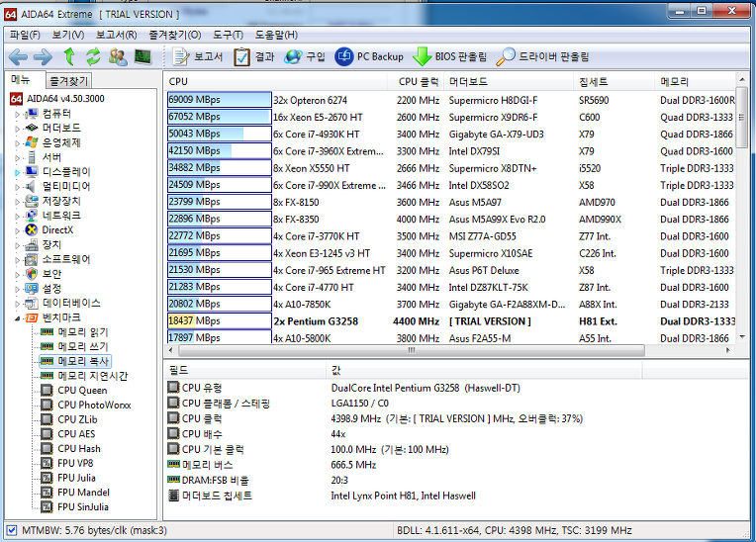Open the 도움말(H) menu
The height and width of the screenshot is (542, 756).
tap(276, 35)
